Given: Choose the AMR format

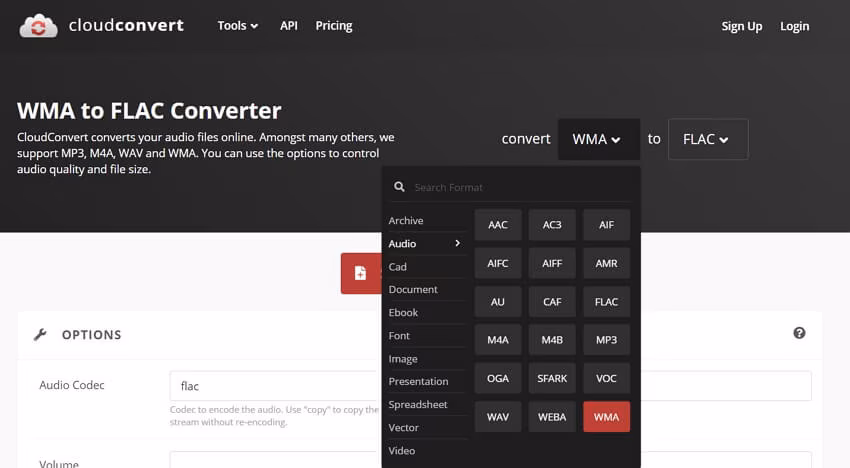Looking at the screenshot, I should (x=607, y=263).
